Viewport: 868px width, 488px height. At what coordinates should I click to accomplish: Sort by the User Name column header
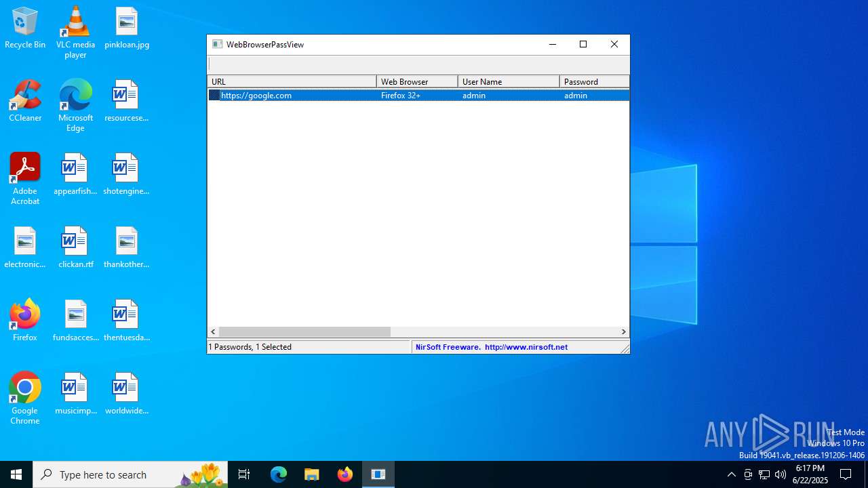509,81
